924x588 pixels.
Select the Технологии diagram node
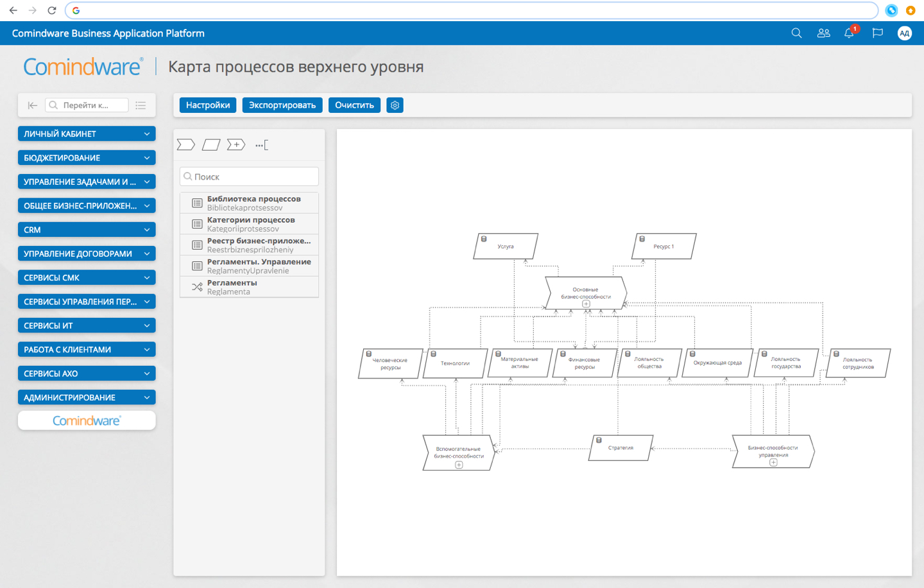pos(455,363)
